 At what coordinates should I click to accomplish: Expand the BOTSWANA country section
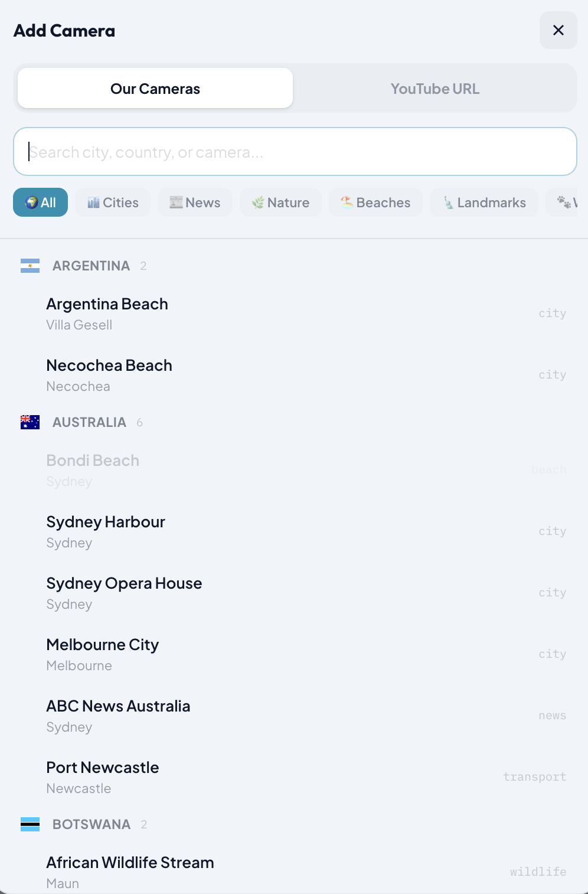(x=92, y=824)
